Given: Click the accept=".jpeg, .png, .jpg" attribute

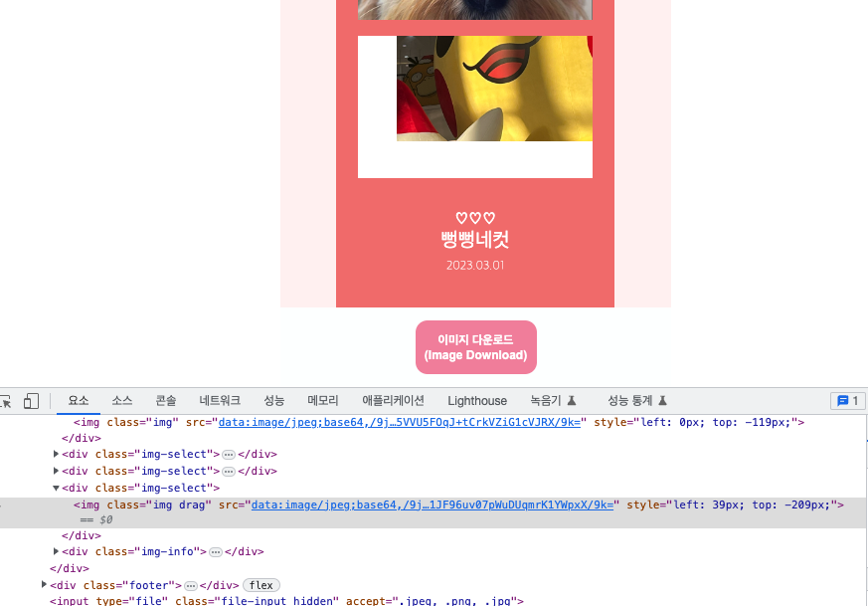Looking at the screenshot, I should (432, 601).
